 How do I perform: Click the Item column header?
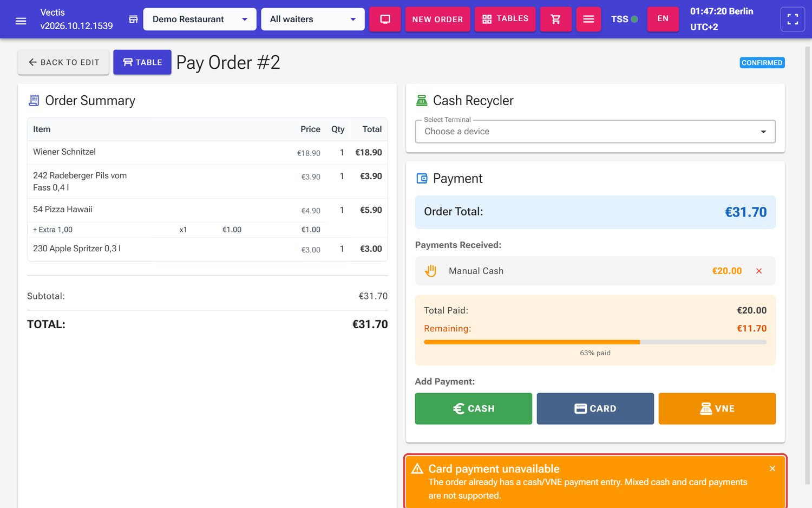coord(42,129)
